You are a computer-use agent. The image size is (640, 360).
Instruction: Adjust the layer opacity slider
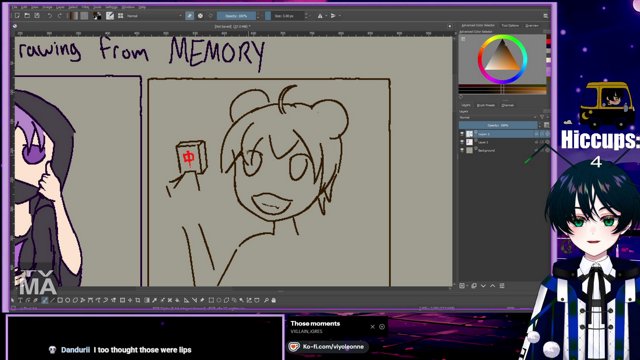pos(498,125)
